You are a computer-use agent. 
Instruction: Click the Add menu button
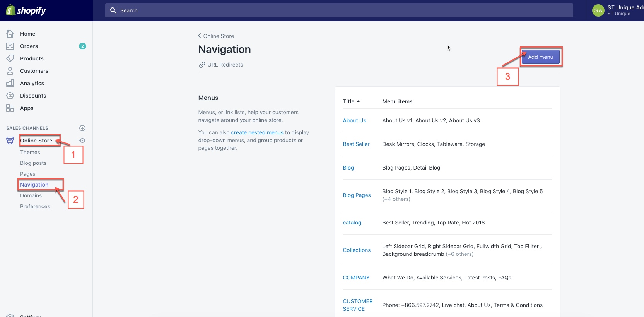pyautogui.click(x=540, y=57)
